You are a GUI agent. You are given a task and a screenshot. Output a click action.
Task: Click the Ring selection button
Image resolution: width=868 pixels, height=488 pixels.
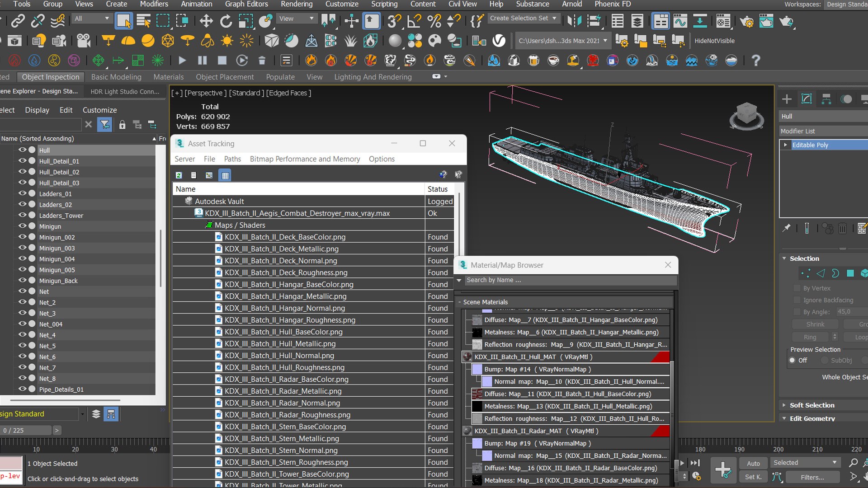(x=810, y=337)
